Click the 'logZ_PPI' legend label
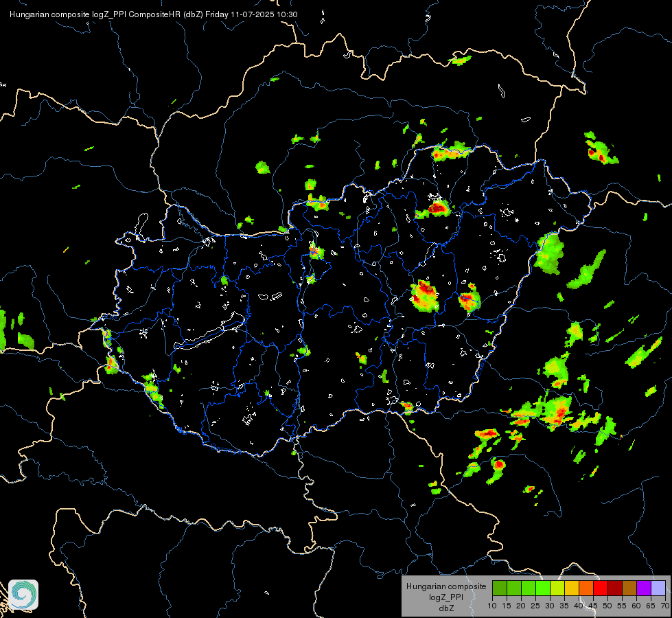The width and height of the screenshot is (672, 618). [x=446, y=597]
